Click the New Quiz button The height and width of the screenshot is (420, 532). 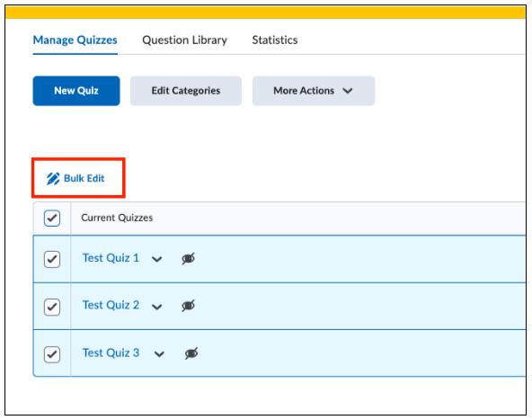76,91
